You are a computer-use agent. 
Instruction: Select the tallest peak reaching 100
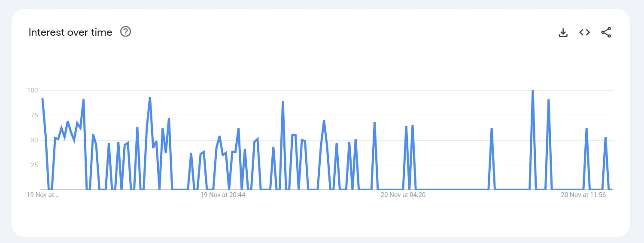(x=533, y=91)
